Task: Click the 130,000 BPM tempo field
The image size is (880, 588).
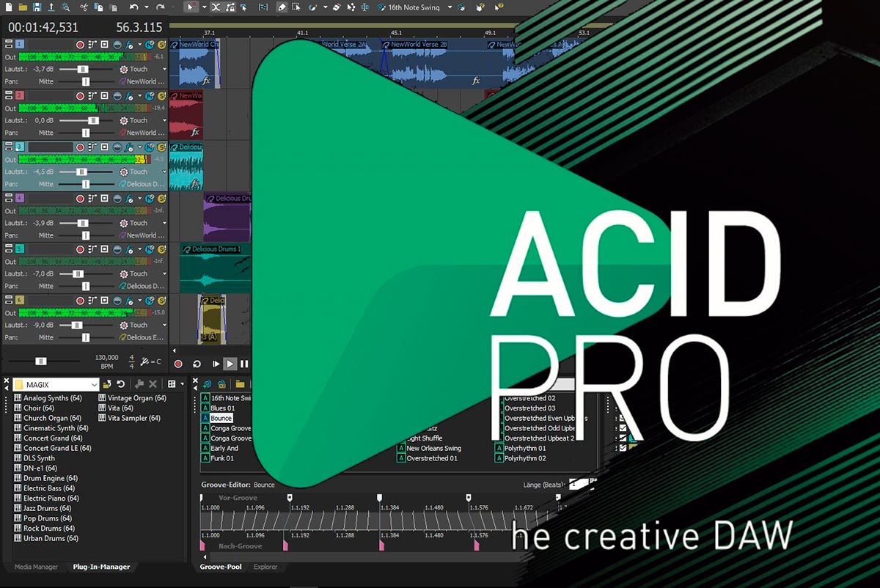Action: point(106,357)
